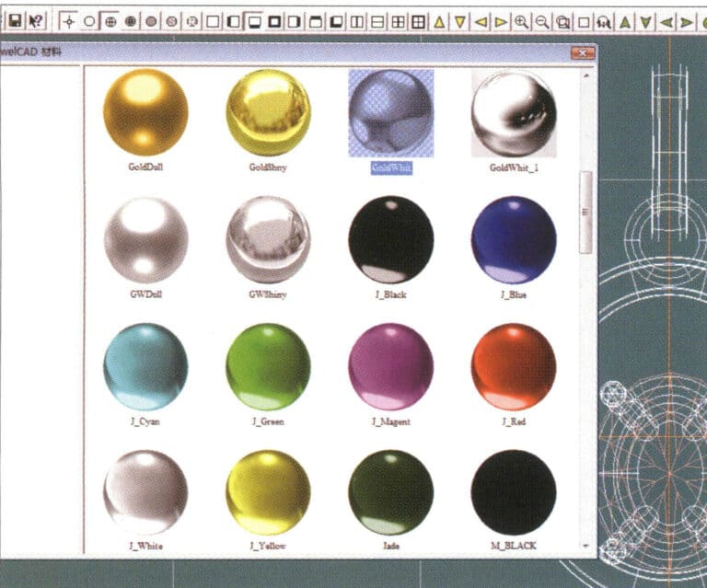Click the thick black-framed square icon

click(274, 22)
